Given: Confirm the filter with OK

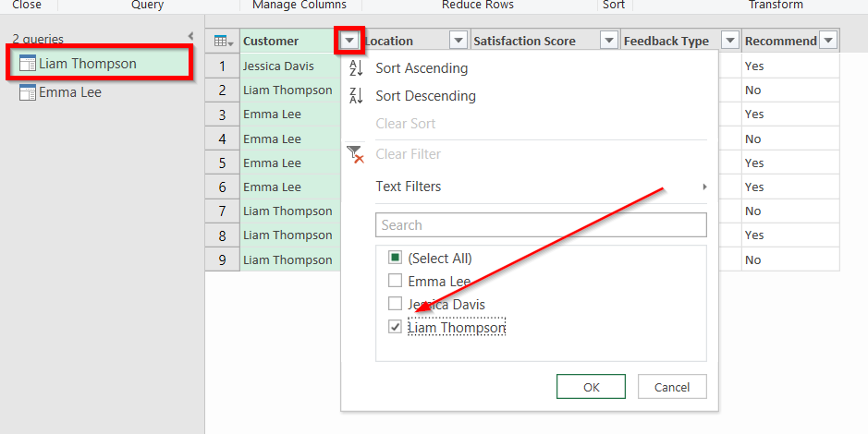Looking at the screenshot, I should coord(592,387).
